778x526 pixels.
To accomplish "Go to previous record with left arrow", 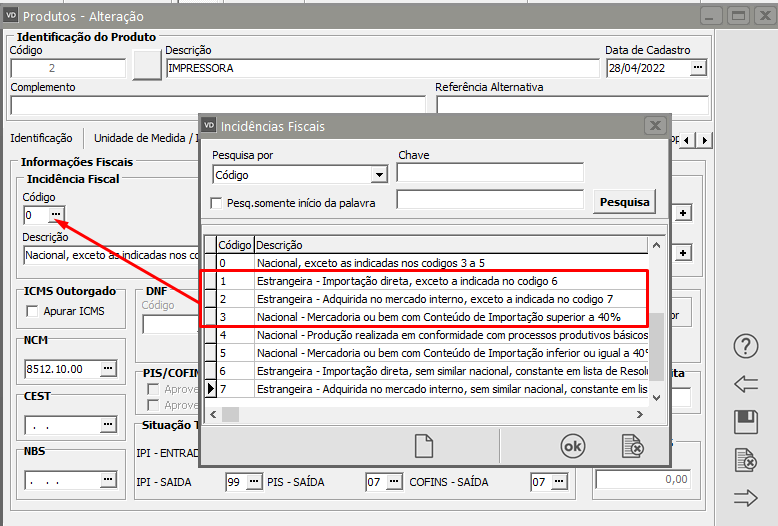I will [x=745, y=384].
